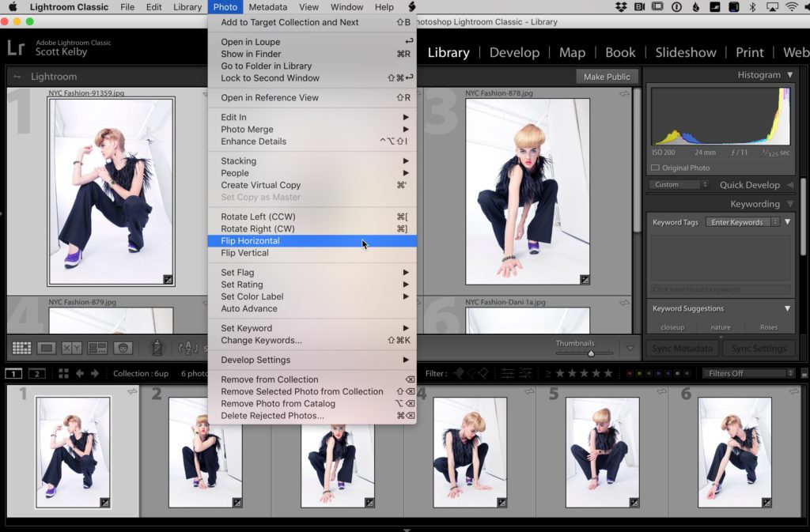Click the keyword tags text field

coord(720,258)
